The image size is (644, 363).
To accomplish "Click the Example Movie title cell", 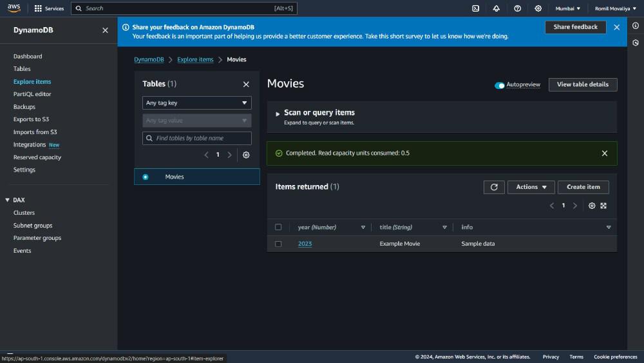I will pyautogui.click(x=400, y=244).
